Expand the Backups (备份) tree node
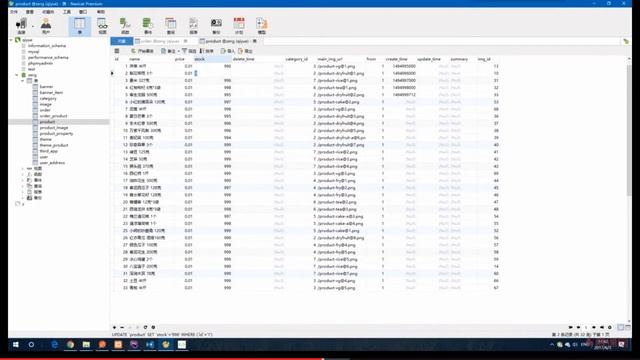This screenshot has width=640, height=360. [23, 198]
